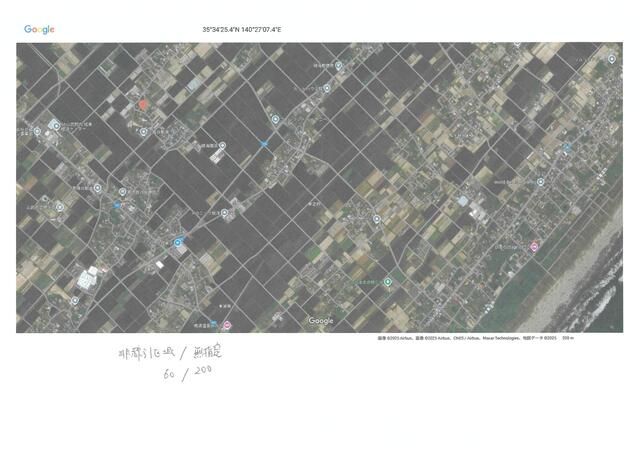
Task: Click the bright blue marker beside the red-roofed junction
Action: [178, 243]
